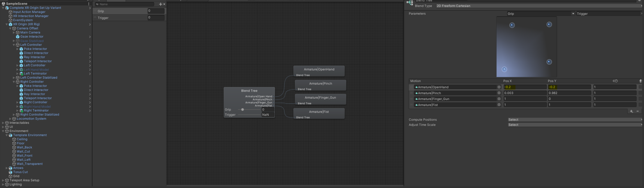The width and height of the screenshot is (644, 188).
Task: Click the Right Hand Model prefab variant icon
Action: (21, 107)
